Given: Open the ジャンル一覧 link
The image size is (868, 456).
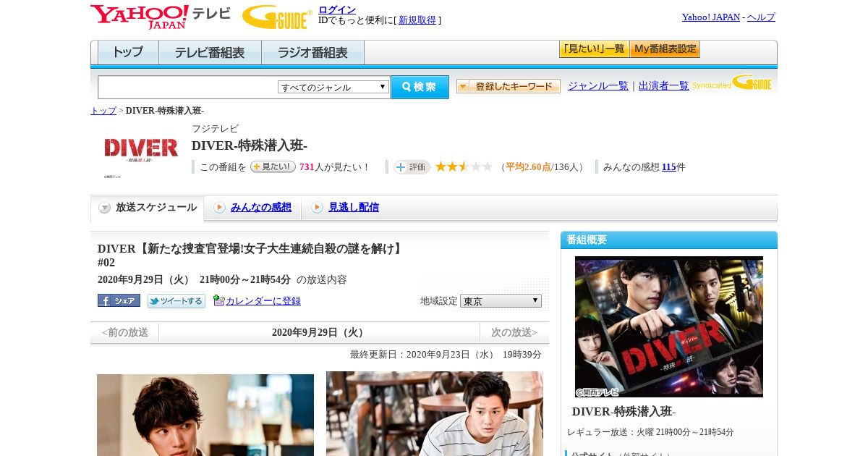Looking at the screenshot, I should click(x=598, y=86).
